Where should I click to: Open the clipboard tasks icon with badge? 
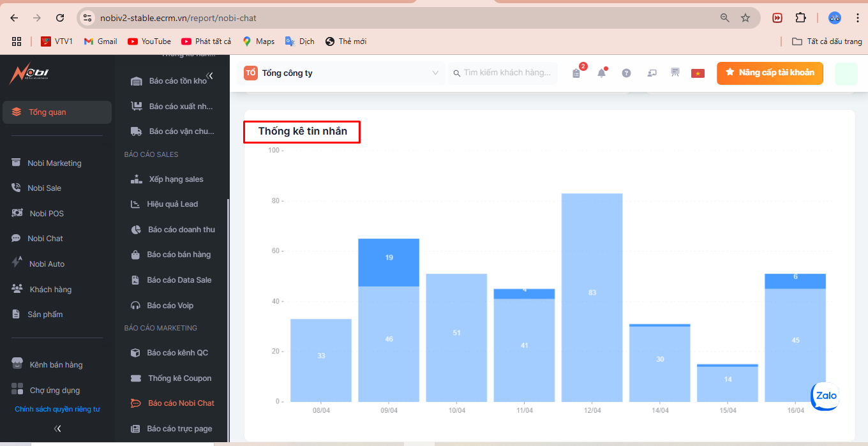[x=576, y=73]
